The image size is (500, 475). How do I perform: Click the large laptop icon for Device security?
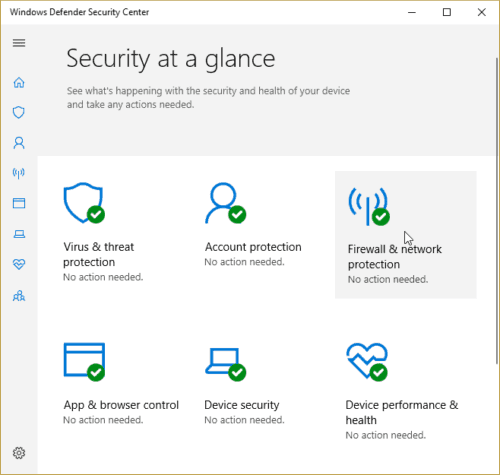click(226, 364)
